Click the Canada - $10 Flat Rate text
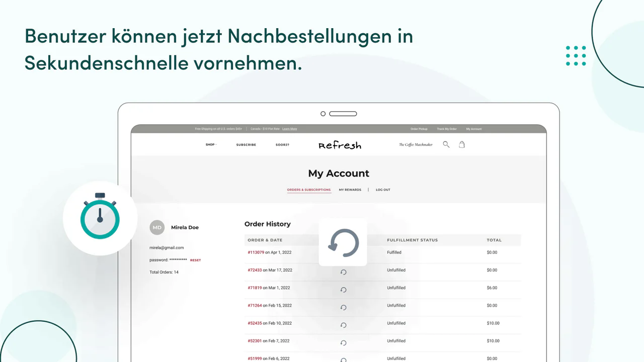This screenshot has height=362, width=644. click(265, 129)
